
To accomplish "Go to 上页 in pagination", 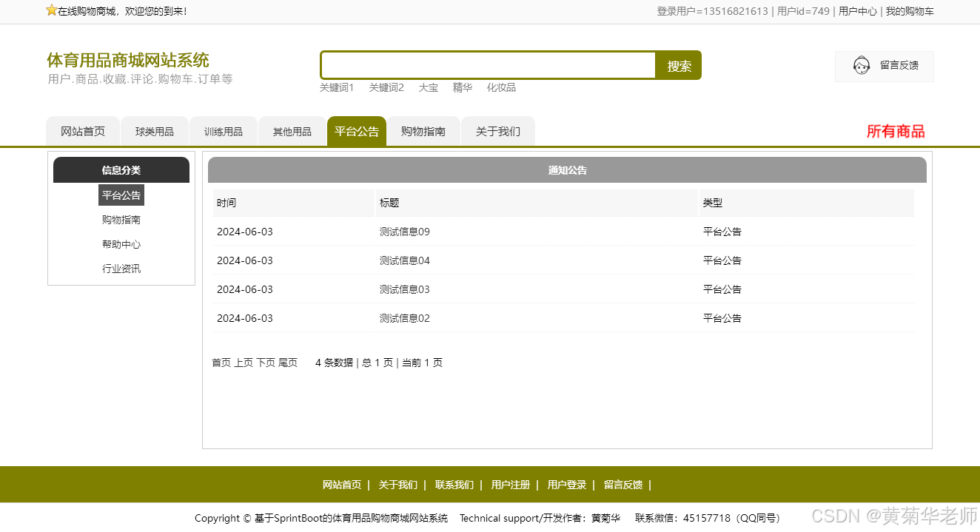I will [244, 363].
